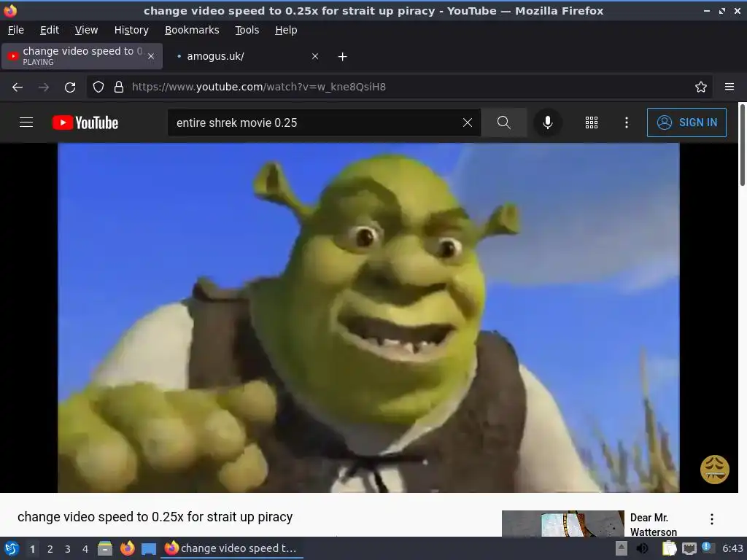
Task: Open the File menu
Action: coord(16,30)
